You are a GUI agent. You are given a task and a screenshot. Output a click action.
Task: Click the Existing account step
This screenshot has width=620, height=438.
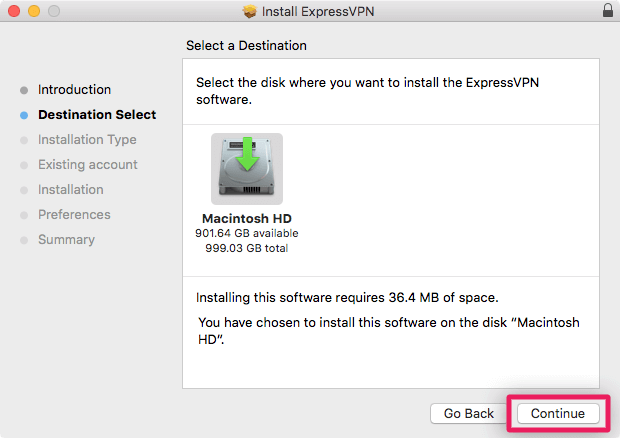(88, 164)
